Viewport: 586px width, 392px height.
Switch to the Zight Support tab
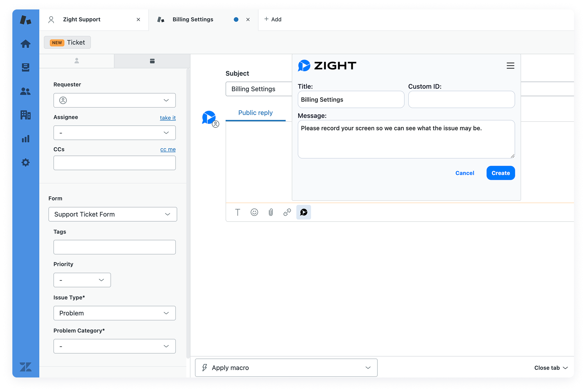pos(82,20)
